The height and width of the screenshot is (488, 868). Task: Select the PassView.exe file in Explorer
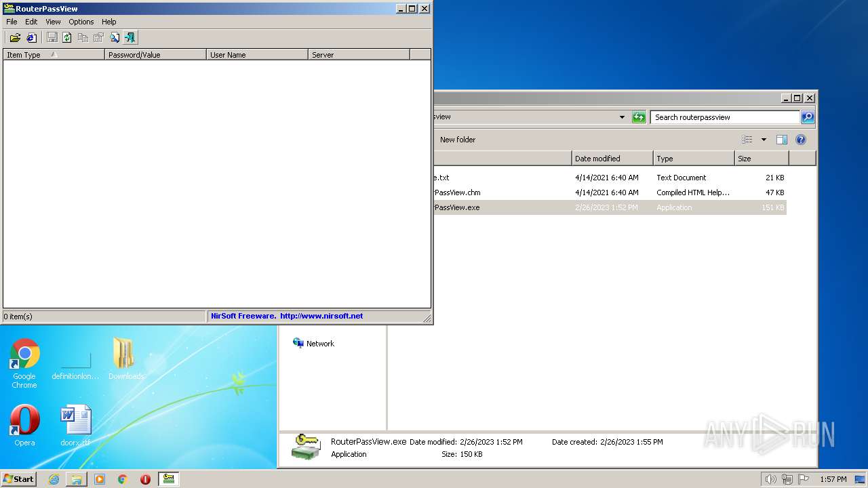coord(610,207)
